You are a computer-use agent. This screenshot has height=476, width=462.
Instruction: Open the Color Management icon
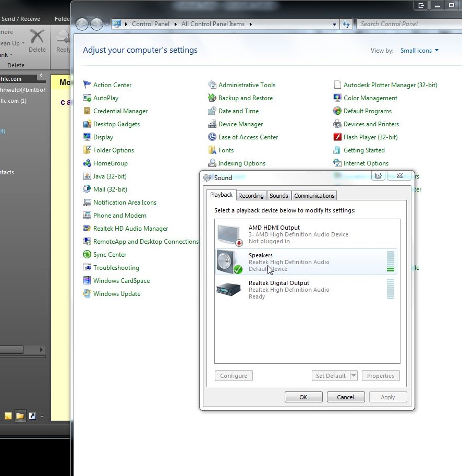tap(337, 98)
